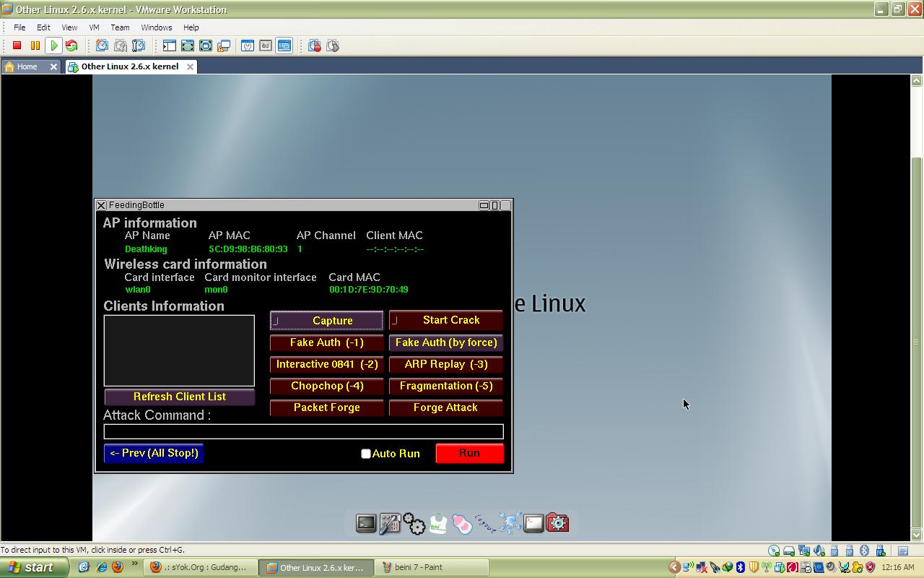
Task: Click the Fake Auth (-1) button
Action: coord(326,342)
